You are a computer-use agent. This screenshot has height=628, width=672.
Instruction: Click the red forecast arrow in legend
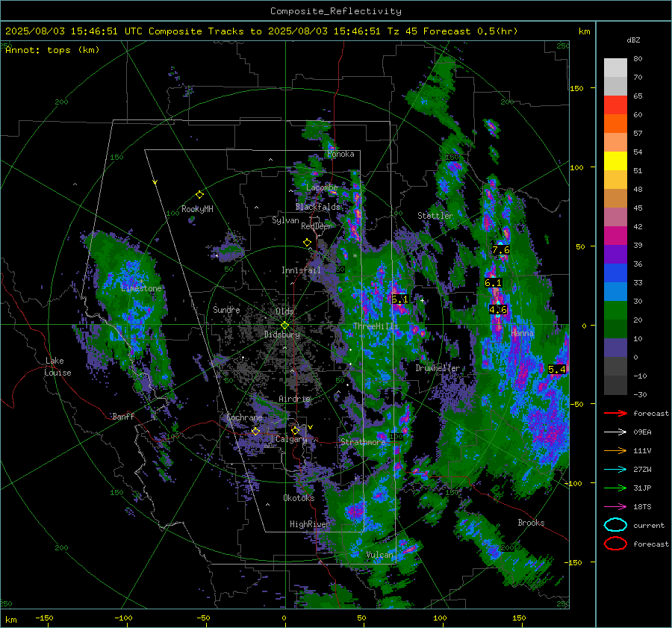pyautogui.click(x=615, y=413)
